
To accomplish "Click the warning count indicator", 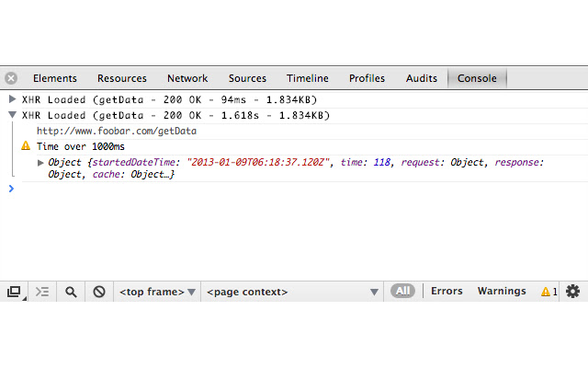I will pos(549,292).
